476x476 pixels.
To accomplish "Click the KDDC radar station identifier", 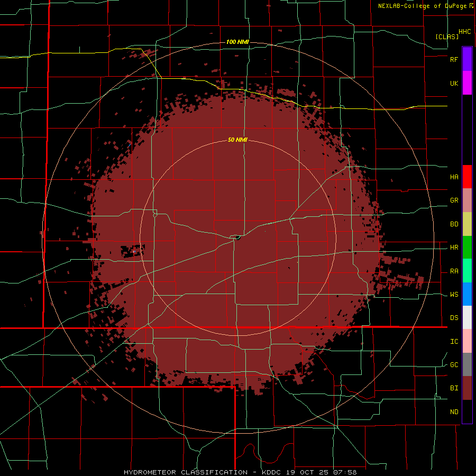I will [x=270, y=472].
